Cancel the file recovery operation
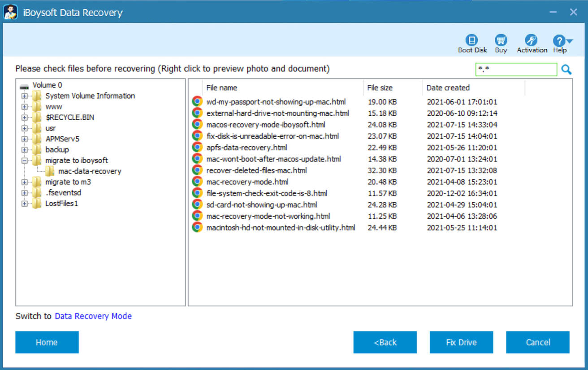This screenshot has width=588, height=370. (537, 342)
